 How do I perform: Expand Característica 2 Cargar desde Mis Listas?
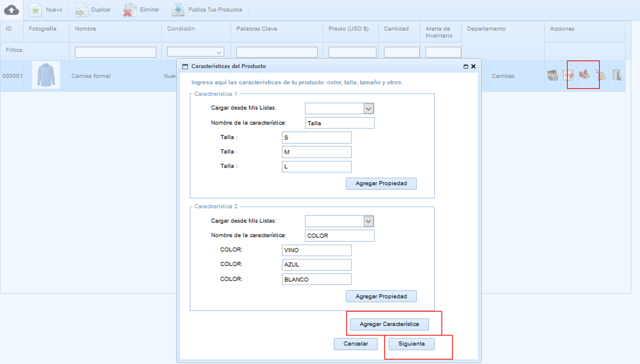[368, 221]
